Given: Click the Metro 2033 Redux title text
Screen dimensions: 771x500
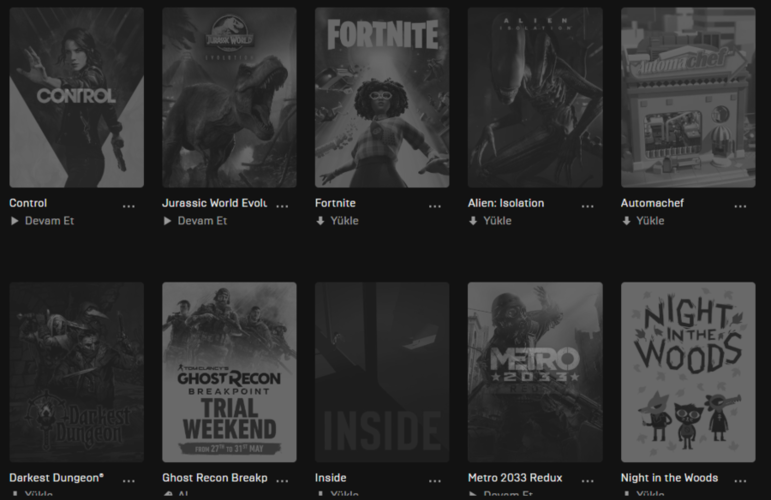Looking at the screenshot, I should (x=515, y=478).
